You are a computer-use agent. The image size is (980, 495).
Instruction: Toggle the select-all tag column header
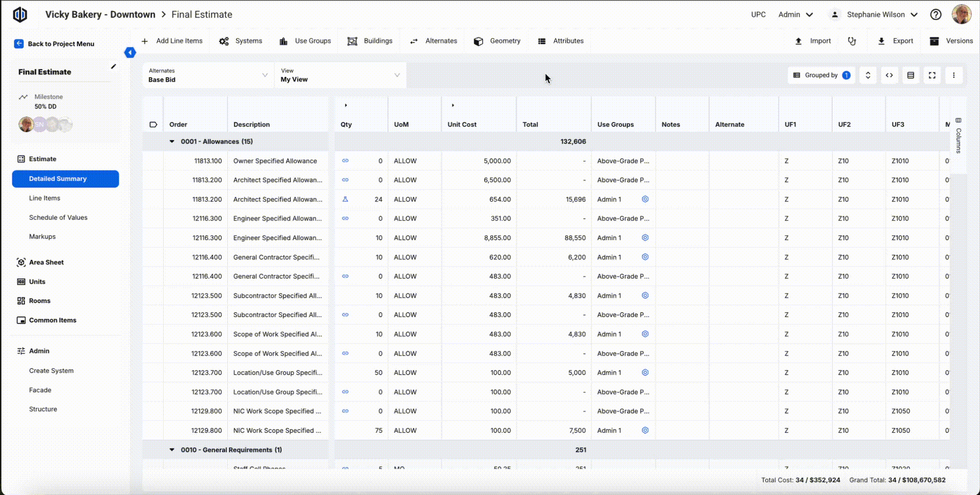tap(153, 125)
